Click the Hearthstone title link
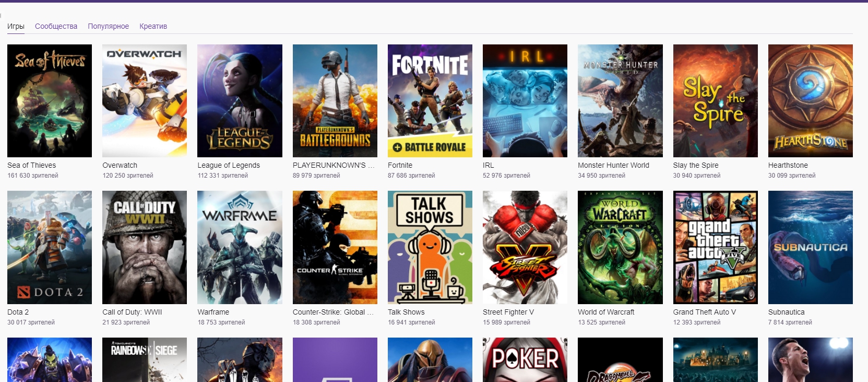The image size is (868, 382). click(788, 165)
